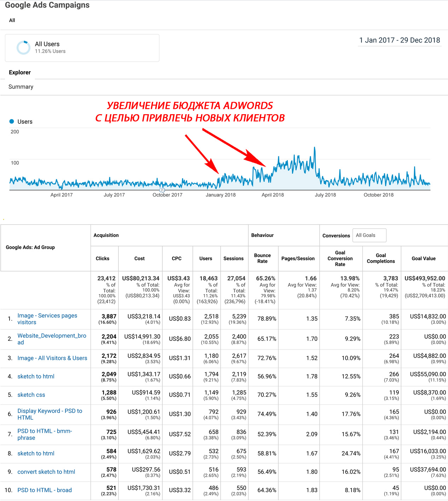Viewport: 448px width, 501px height.
Task: Select the Explorer tab
Action: click(20, 72)
